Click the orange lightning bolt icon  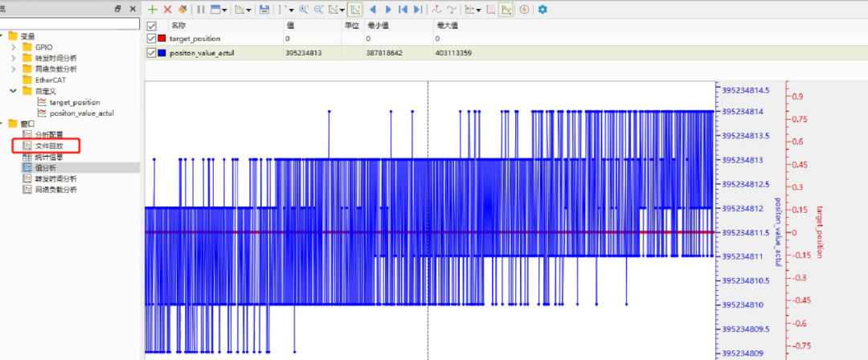tap(524, 10)
